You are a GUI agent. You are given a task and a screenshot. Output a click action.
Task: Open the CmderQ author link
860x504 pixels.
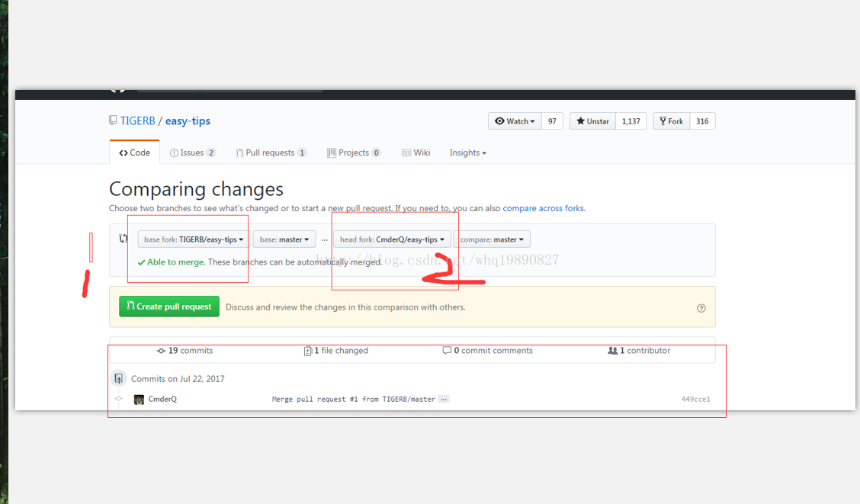tap(162, 399)
